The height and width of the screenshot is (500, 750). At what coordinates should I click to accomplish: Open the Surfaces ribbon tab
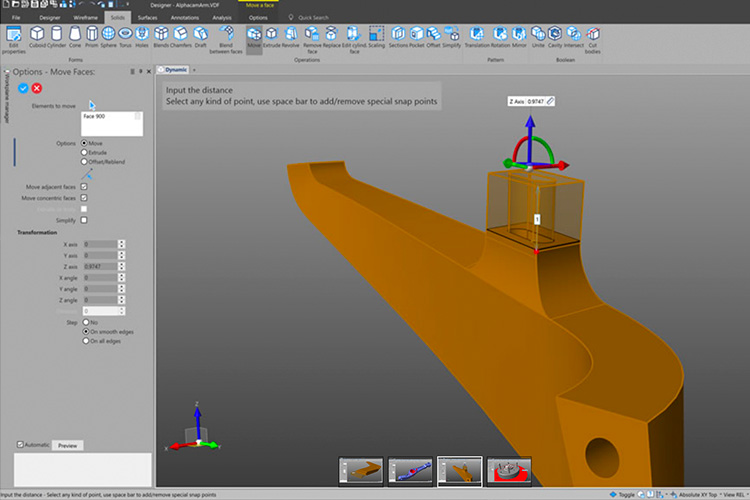[147, 18]
